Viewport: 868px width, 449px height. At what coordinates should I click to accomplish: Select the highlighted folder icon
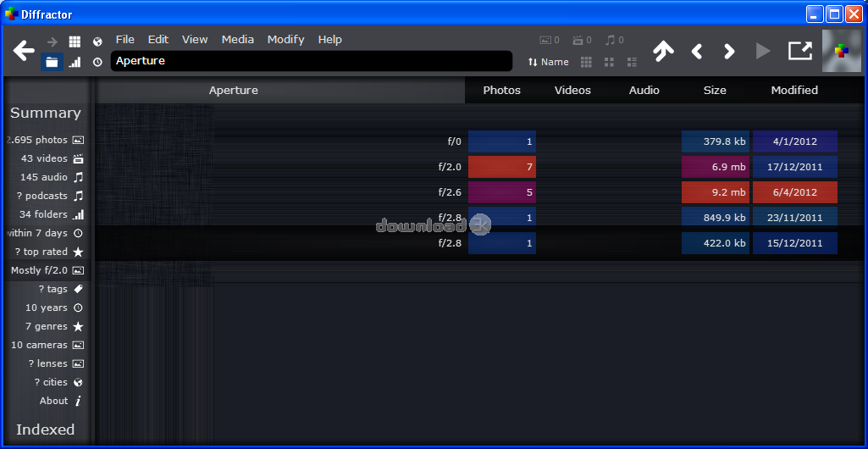52,62
